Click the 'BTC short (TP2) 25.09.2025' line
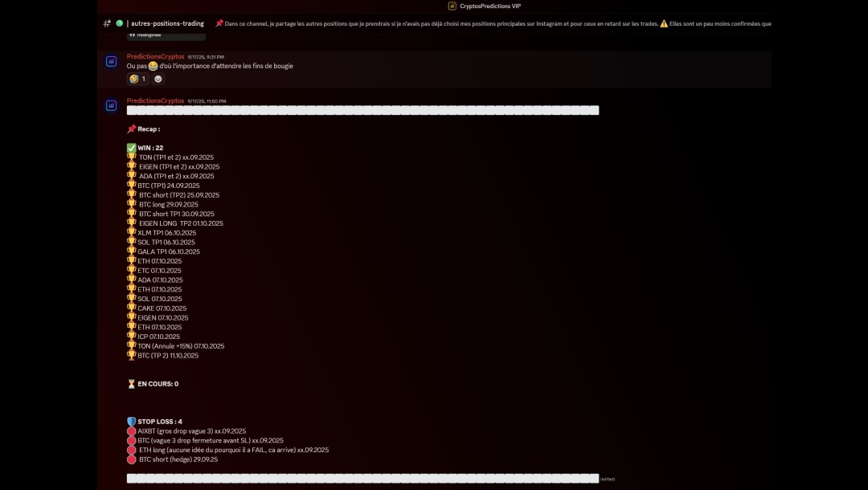The width and height of the screenshot is (868, 490). click(179, 195)
